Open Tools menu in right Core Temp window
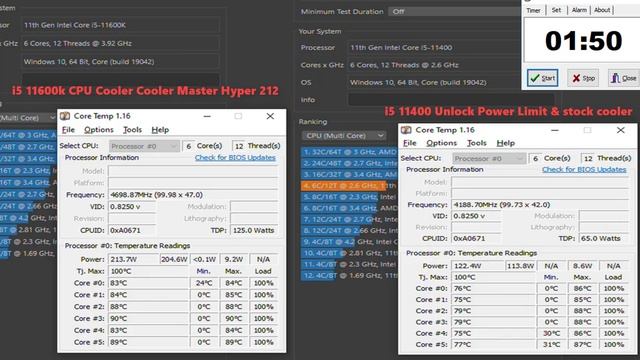The height and width of the screenshot is (360, 640). pyautogui.click(x=476, y=143)
